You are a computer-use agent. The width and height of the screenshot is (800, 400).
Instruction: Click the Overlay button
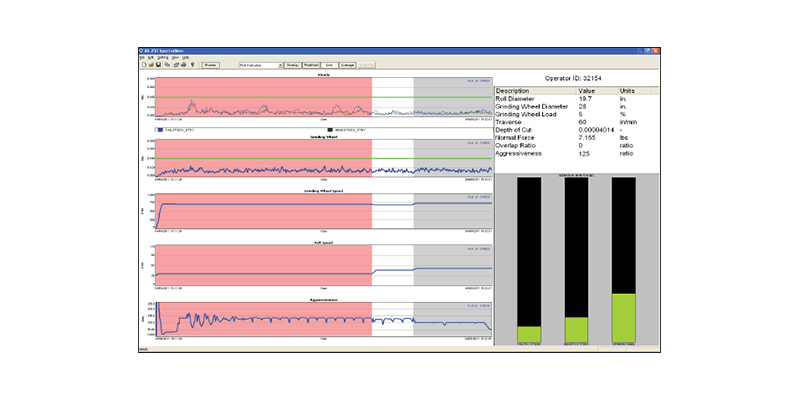[293, 65]
